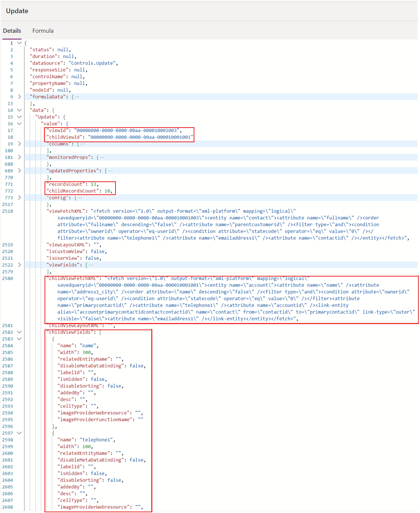The image size is (420, 513).
Task: Collapse the "data" object
Action: [19, 110]
